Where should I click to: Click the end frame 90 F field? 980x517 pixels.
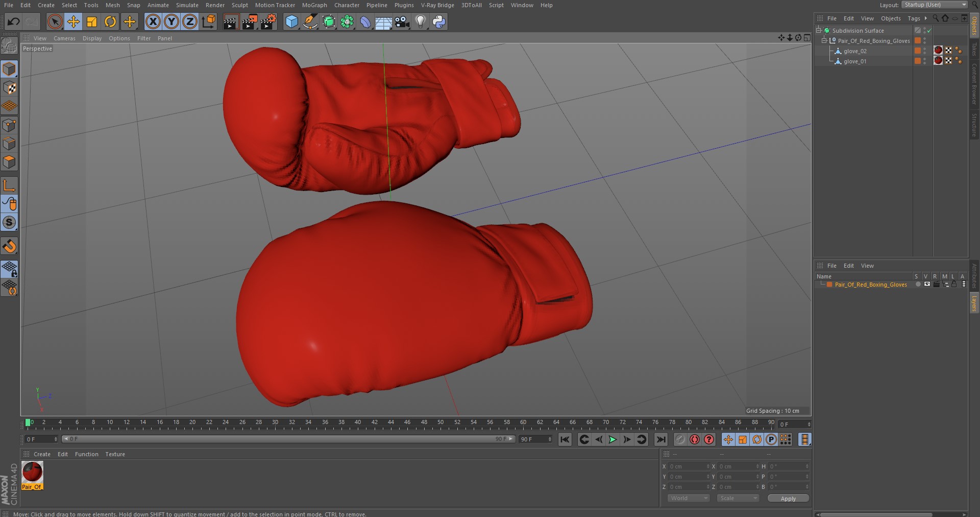pyautogui.click(x=535, y=439)
